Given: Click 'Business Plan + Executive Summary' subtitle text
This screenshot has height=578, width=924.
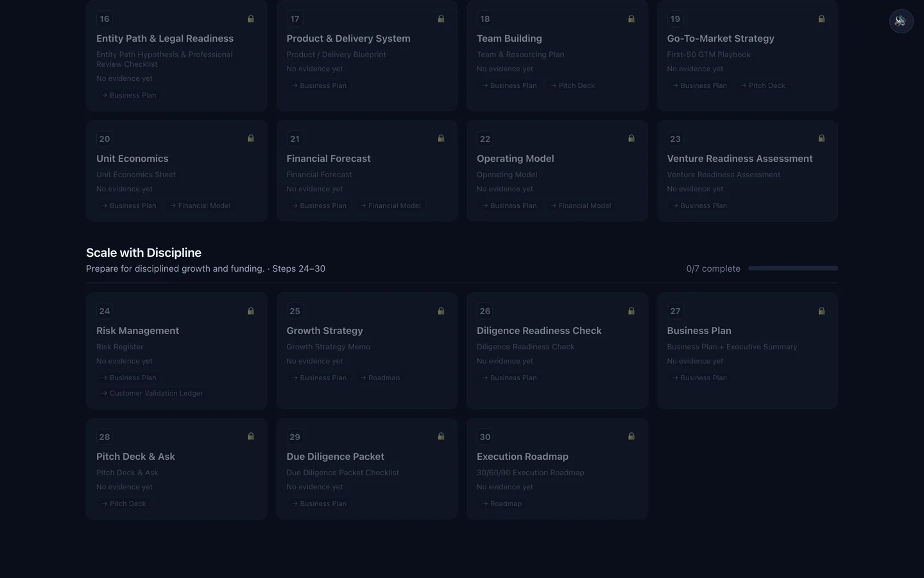Looking at the screenshot, I should pyautogui.click(x=732, y=347).
